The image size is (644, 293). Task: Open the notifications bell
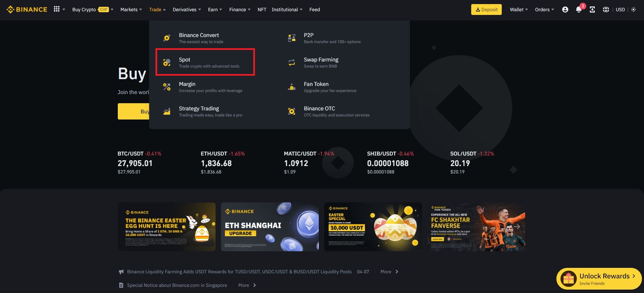[579, 10]
